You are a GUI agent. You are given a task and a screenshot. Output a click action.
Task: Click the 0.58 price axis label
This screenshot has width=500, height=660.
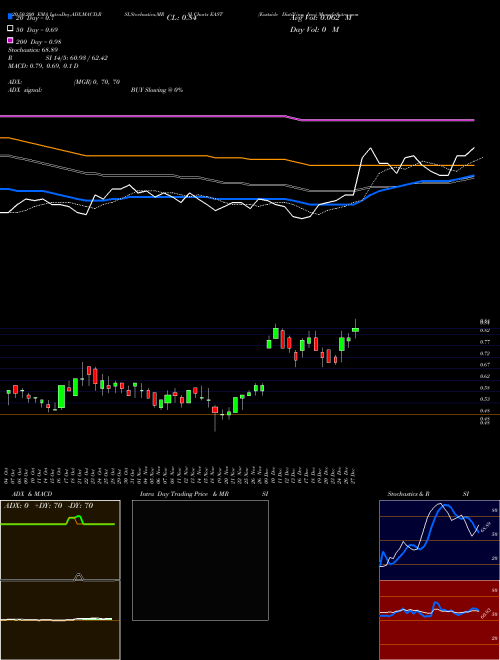click(x=485, y=388)
